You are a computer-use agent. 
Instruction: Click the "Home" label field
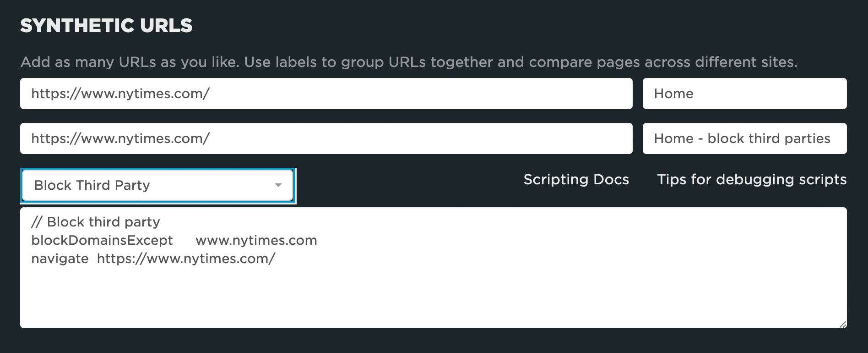744,94
